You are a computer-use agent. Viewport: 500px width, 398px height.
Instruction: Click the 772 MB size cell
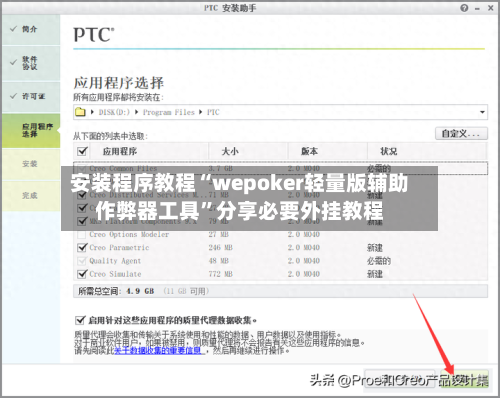click(x=220, y=274)
